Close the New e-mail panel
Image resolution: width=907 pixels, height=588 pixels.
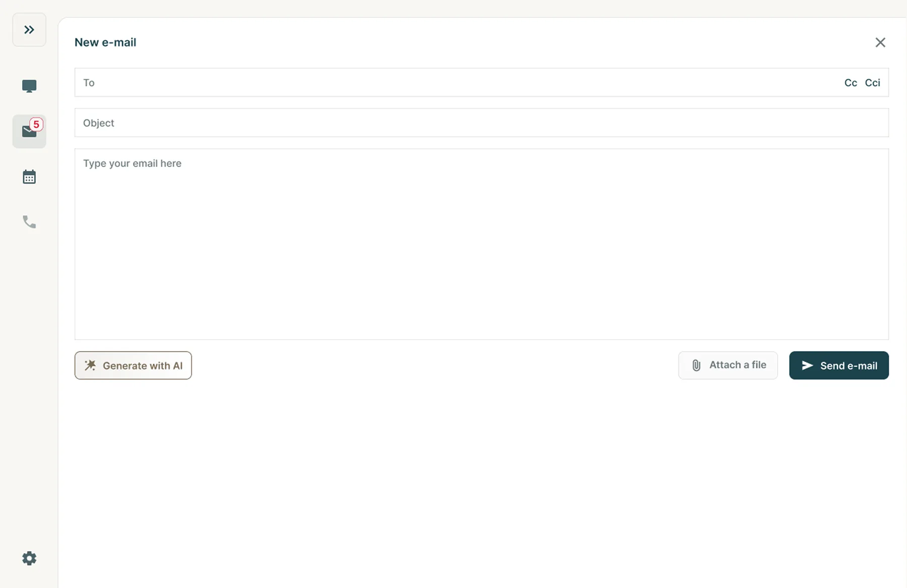click(x=880, y=42)
